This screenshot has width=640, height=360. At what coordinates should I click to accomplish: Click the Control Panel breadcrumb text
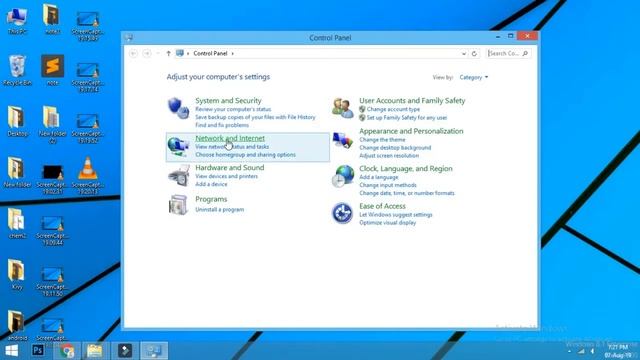click(x=210, y=53)
